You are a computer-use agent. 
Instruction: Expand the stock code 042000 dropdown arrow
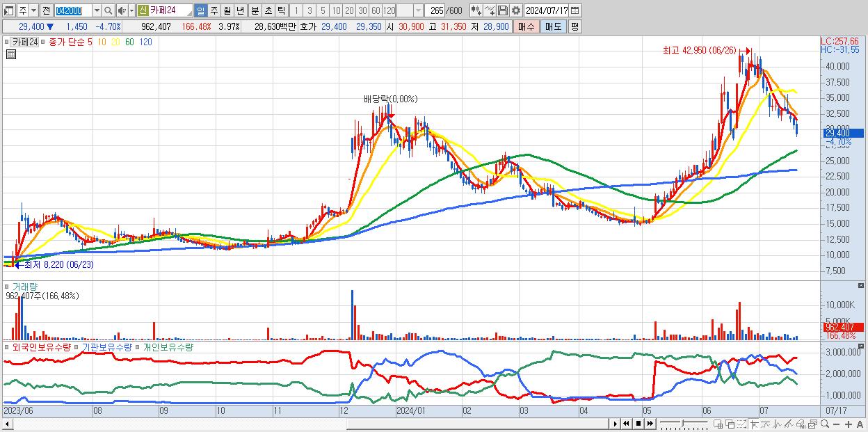coord(96,10)
